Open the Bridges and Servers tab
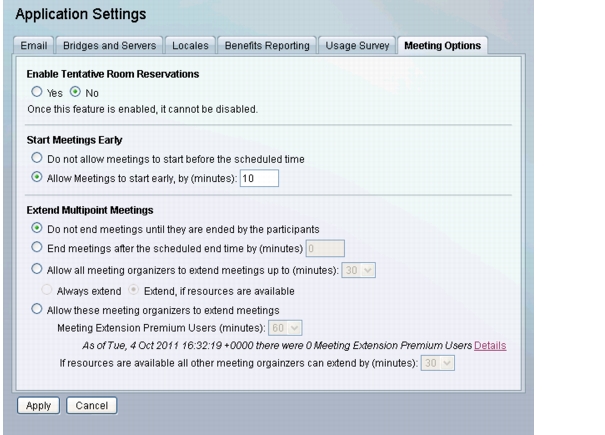The height and width of the screenshot is (435, 605). pos(110,46)
